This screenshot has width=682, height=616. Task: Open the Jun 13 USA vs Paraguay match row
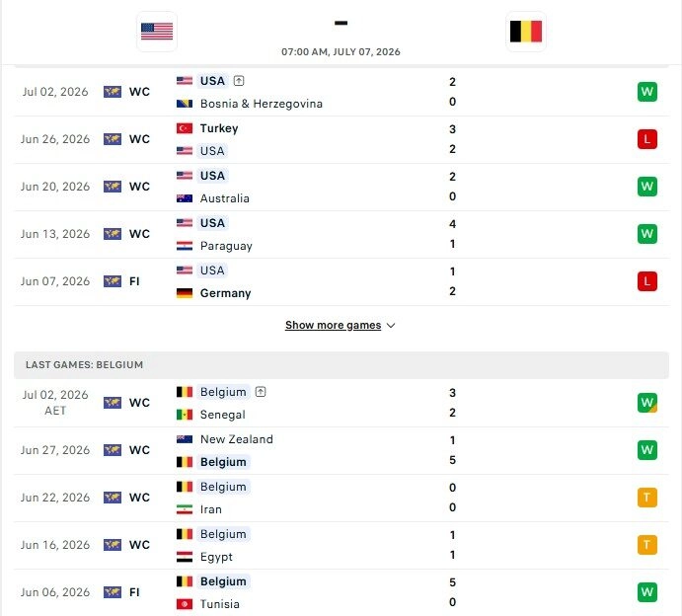[341, 235]
